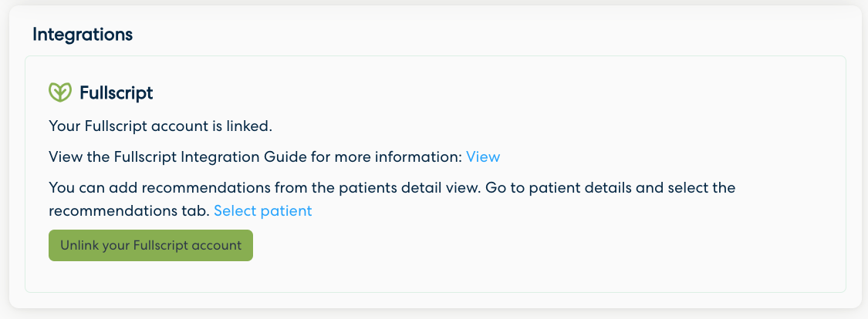The width and height of the screenshot is (868, 319).
Task: Click the green Fullscript leaf logo icon
Action: pos(59,92)
